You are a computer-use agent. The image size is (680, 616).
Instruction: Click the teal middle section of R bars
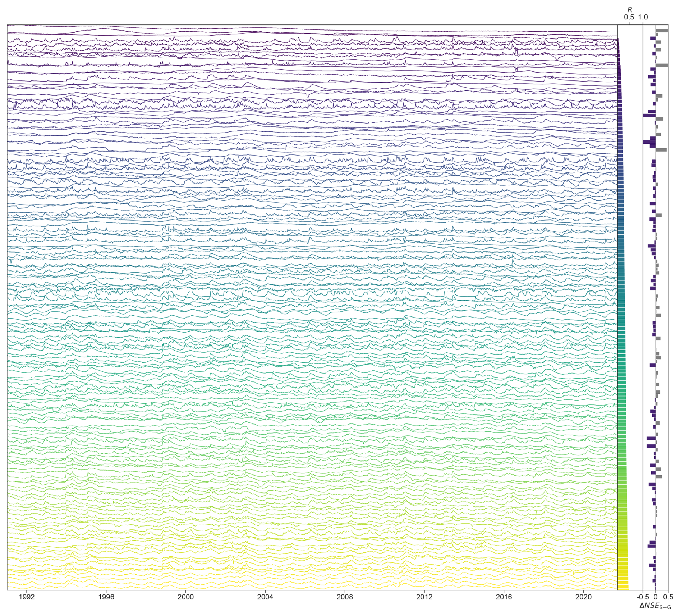[x=621, y=305]
